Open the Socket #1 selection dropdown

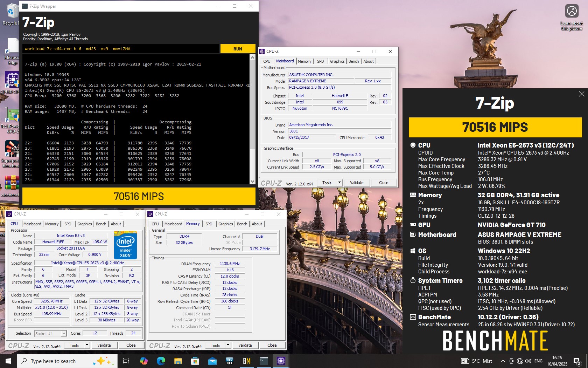pos(51,333)
